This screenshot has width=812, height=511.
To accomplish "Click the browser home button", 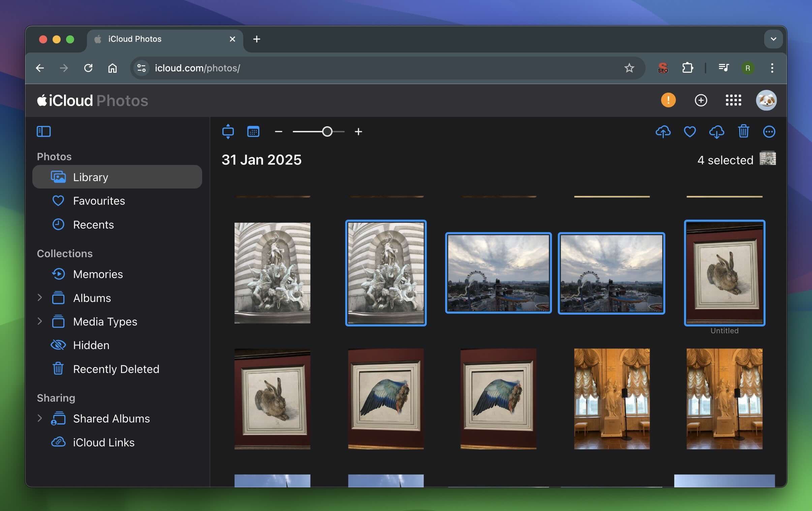I will (x=112, y=68).
